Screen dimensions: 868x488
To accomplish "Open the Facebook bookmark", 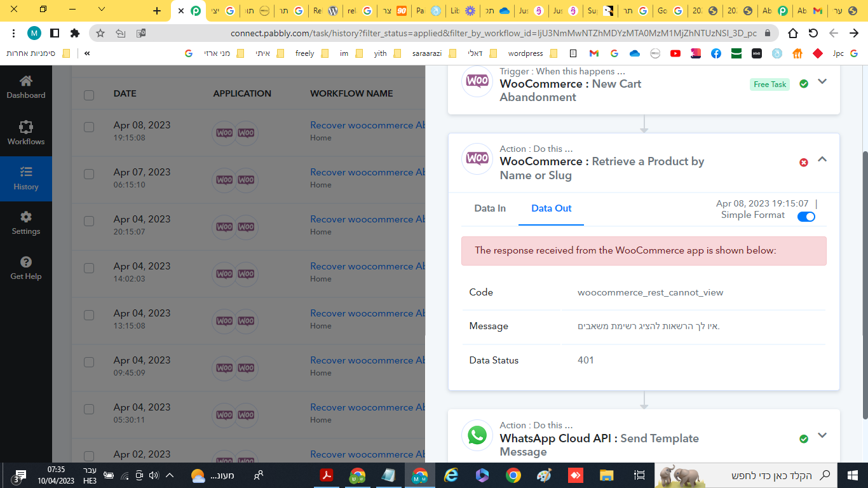I will coord(716,53).
